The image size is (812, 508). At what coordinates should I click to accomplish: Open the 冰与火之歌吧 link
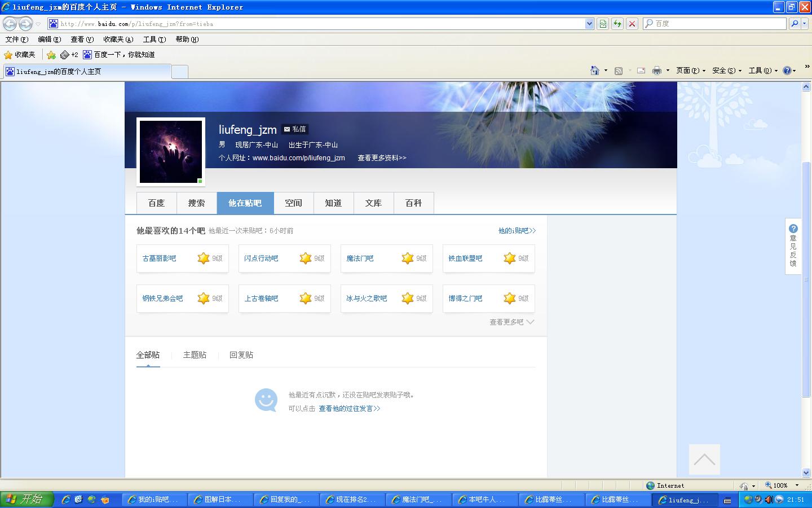coord(367,299)
